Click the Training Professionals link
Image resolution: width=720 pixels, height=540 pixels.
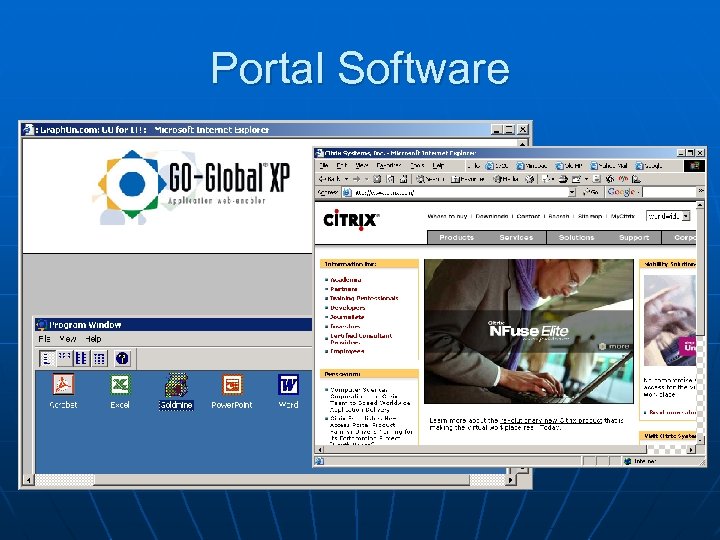(x=364, y=298)
